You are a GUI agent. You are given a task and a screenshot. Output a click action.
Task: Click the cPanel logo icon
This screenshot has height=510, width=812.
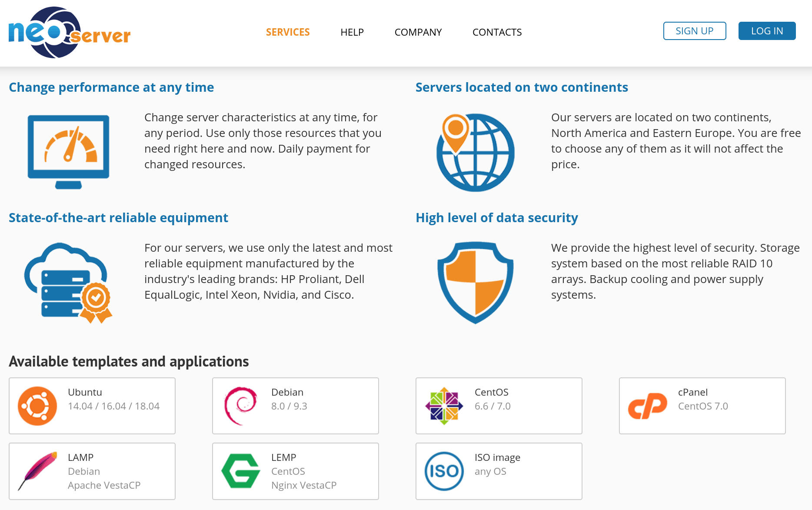pyautogui.click(x=648, y=406)
